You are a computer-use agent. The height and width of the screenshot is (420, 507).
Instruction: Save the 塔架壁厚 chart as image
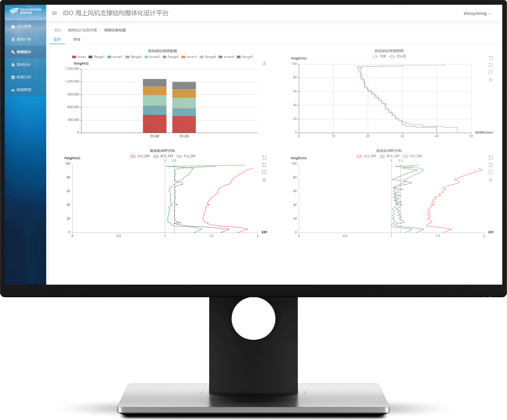point(491,79)
